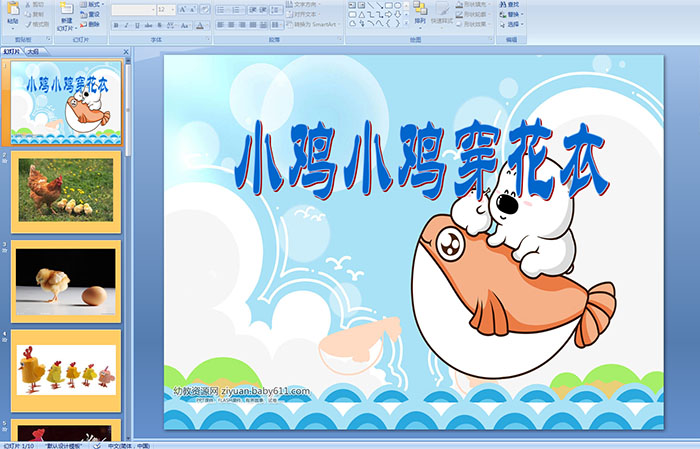The width and height of the screenshot is (700, 449).
Task: Pick the left brace shape
Action: 388,23
